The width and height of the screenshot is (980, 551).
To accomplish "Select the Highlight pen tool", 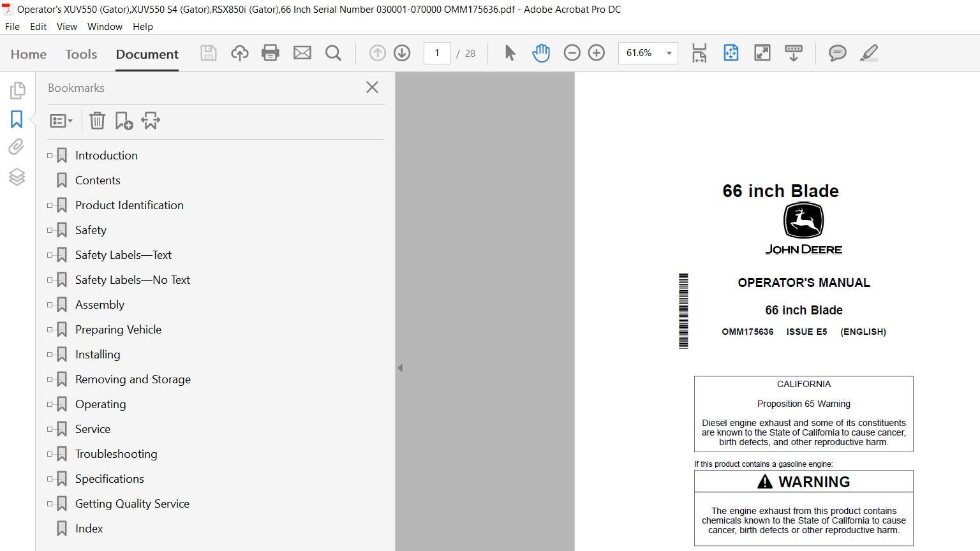I will (869, 53).
